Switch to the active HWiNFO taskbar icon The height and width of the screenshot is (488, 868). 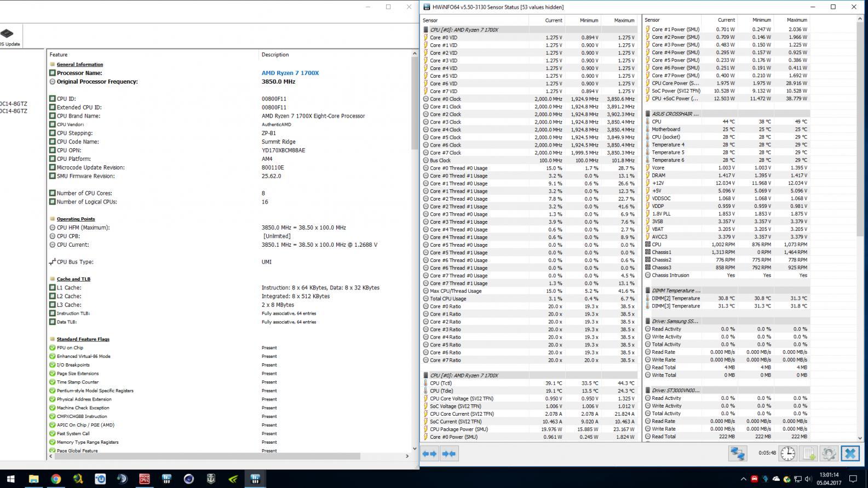pyautogui.click(x=255, y=479)
